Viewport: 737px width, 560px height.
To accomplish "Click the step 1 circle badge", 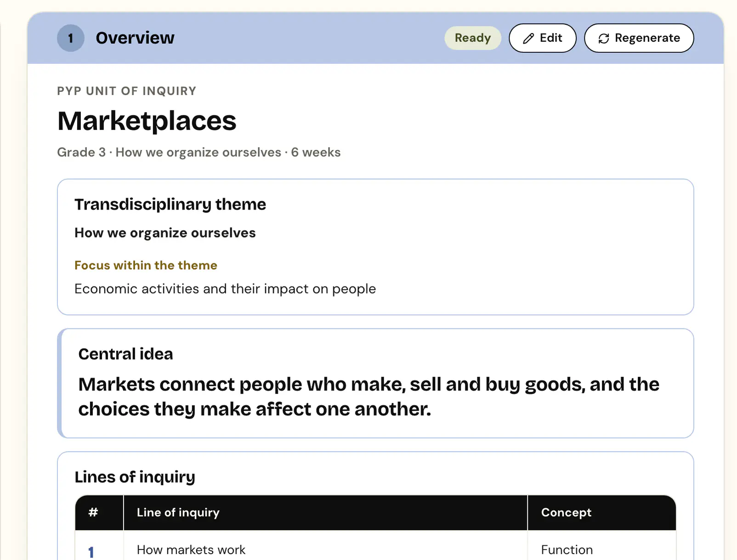I will tap(71, 38).
